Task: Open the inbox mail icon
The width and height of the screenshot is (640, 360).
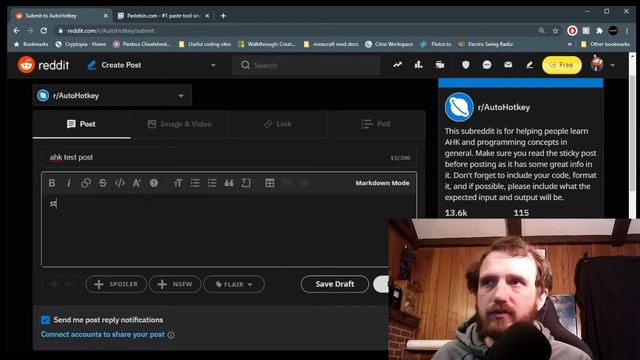Action: 508,64
